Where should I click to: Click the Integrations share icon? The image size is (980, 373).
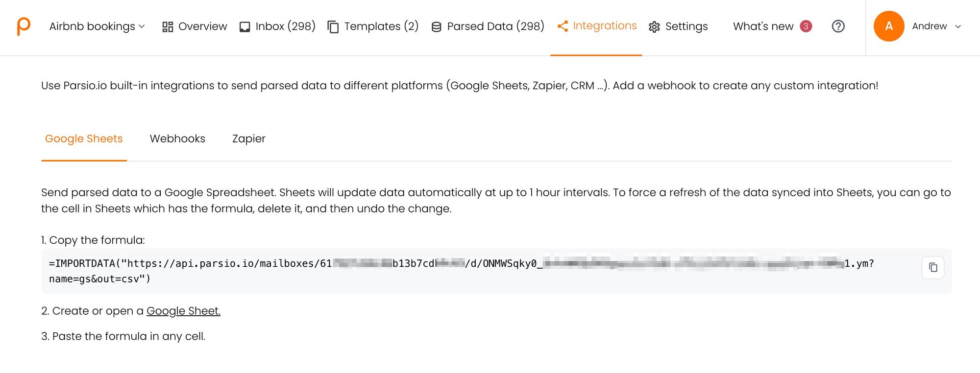563,26
